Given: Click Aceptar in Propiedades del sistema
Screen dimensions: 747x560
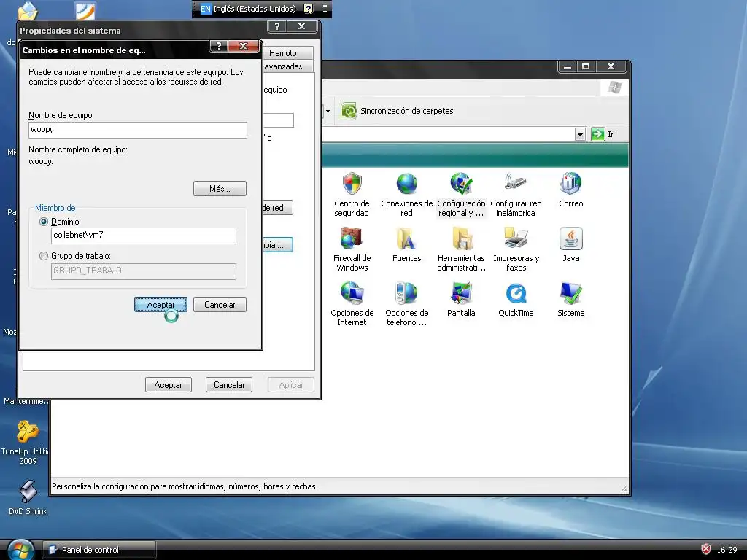Looking at the screenshot, I should point(169,385).
